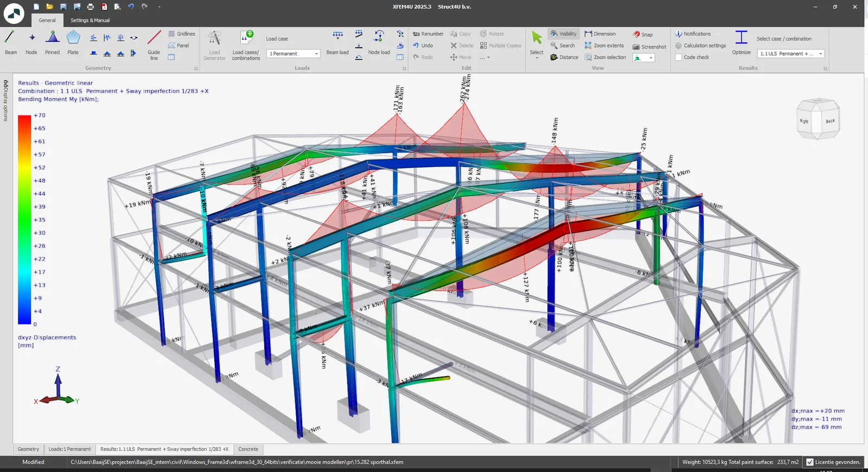Screen dimensions: 868x472
Task: Add a Beam load
Action: tap(337, 43)
